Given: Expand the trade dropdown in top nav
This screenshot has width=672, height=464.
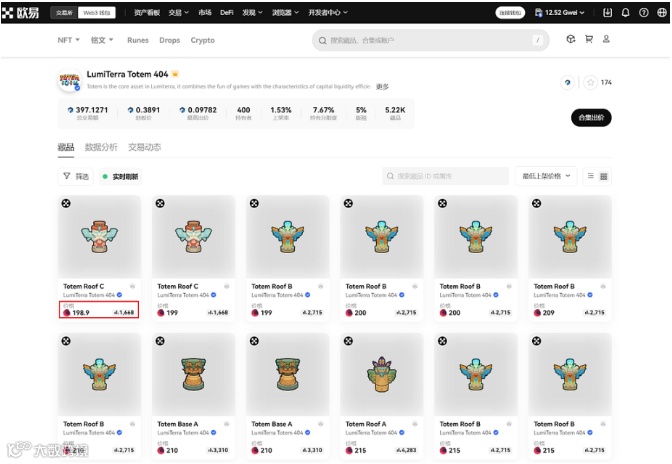Looking at the screenshot, I should (178, 12).
